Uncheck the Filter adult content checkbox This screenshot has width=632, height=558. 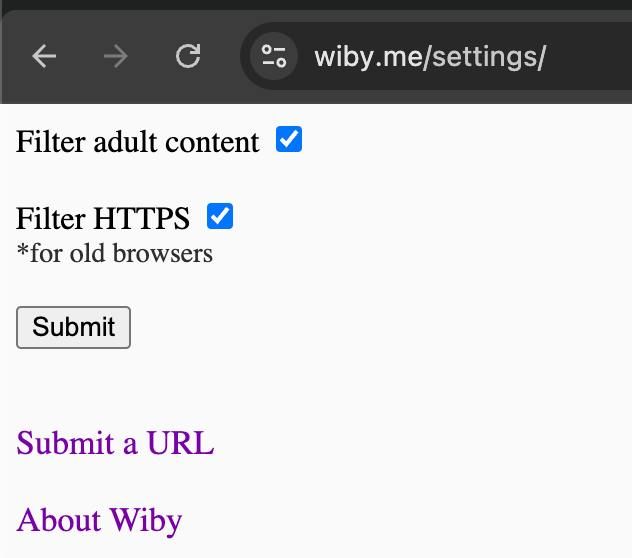coord(289,139)
